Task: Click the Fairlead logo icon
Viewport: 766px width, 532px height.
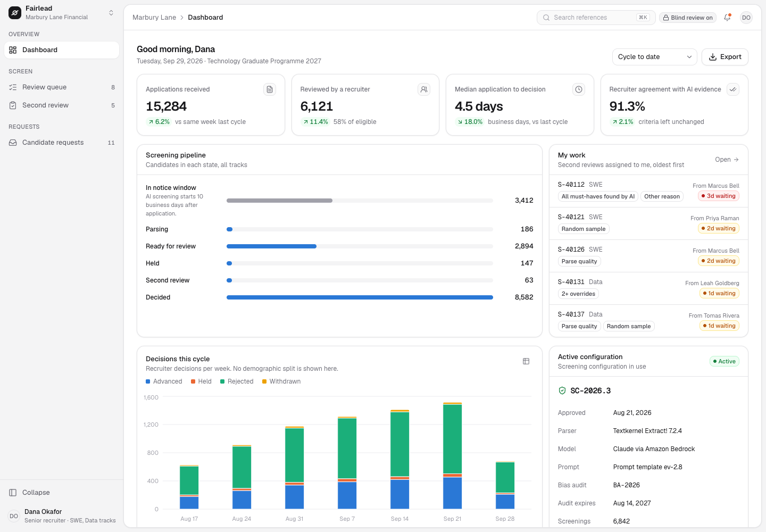Action: pos(15,13)
